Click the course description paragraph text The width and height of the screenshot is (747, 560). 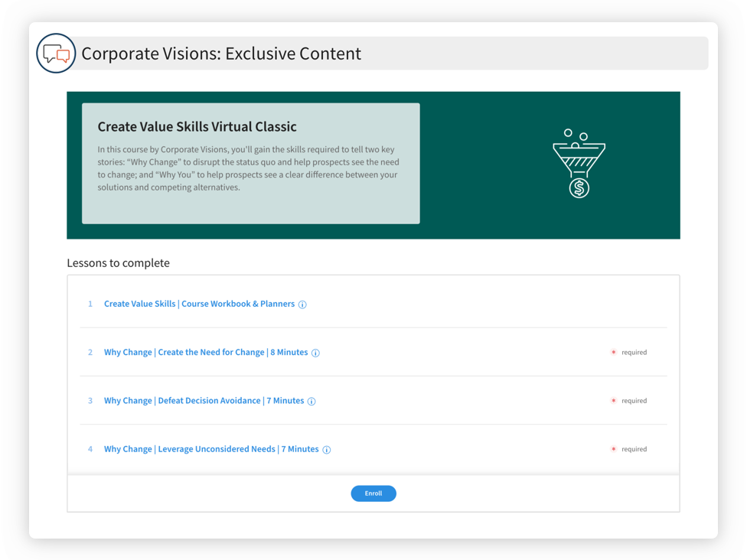point(248,168)
